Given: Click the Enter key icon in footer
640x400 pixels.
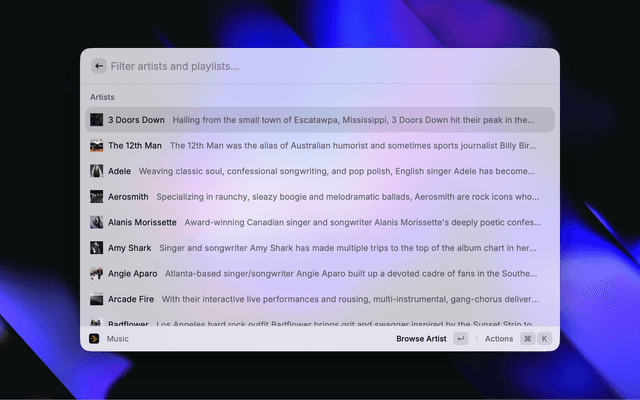Looking at the screenshot, I should pyautogui.click(x=460, y=339).
